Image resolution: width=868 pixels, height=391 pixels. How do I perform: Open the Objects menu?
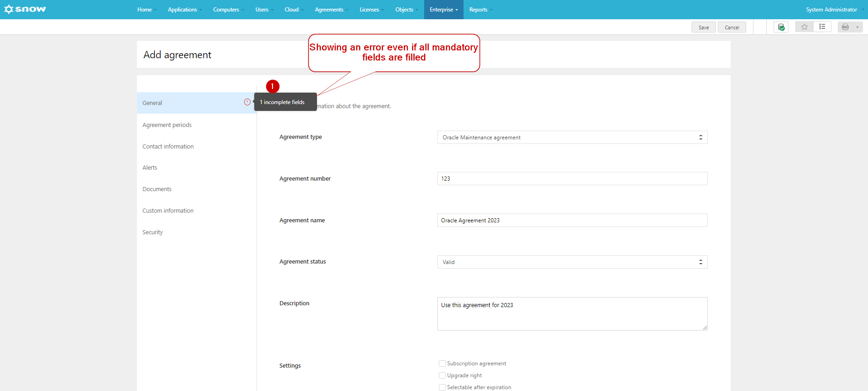(x=407, y=10)
